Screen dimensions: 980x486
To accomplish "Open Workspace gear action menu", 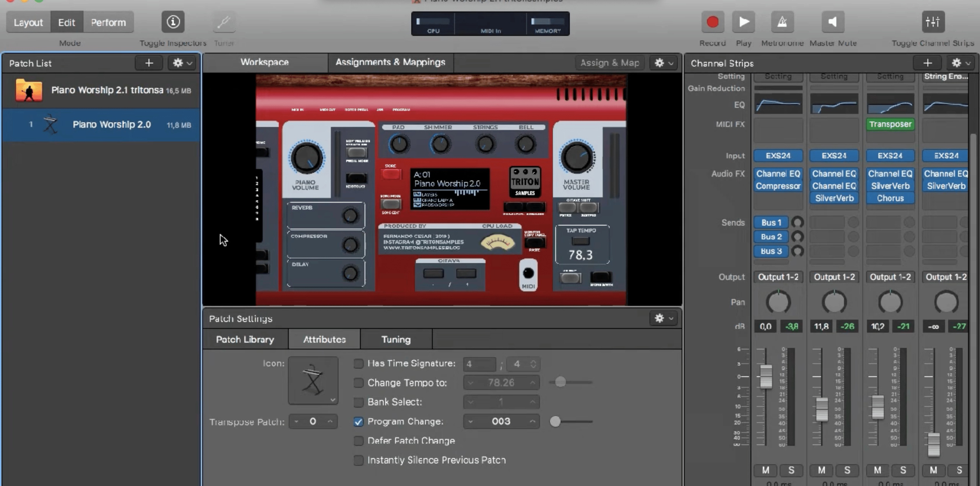I will [x=664, y=63].
